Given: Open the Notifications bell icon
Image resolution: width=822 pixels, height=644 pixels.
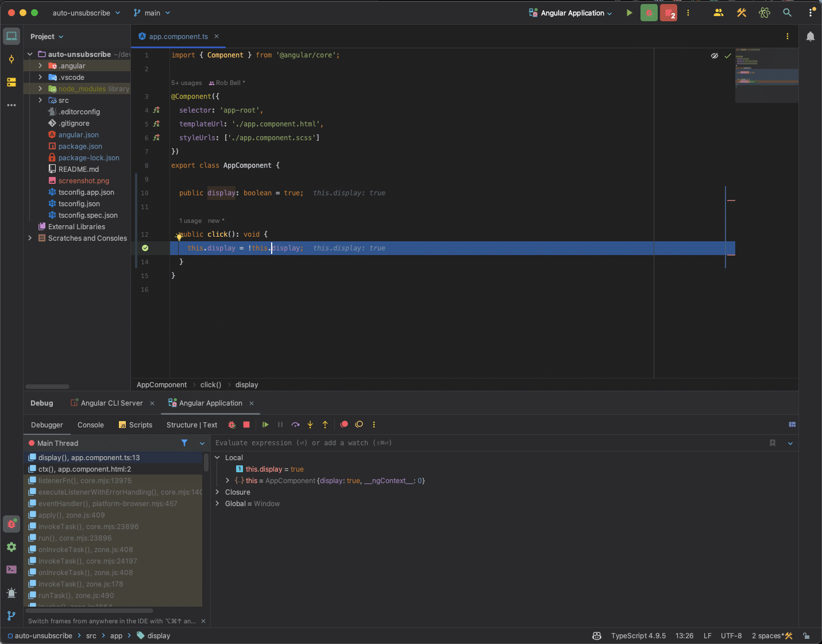Looking at the screenshot, I should point(811,37).
